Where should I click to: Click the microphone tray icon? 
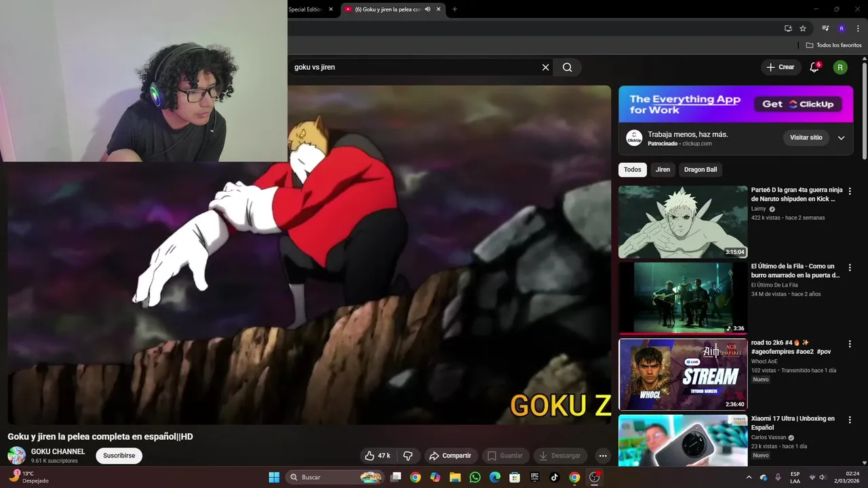point(778,477)
